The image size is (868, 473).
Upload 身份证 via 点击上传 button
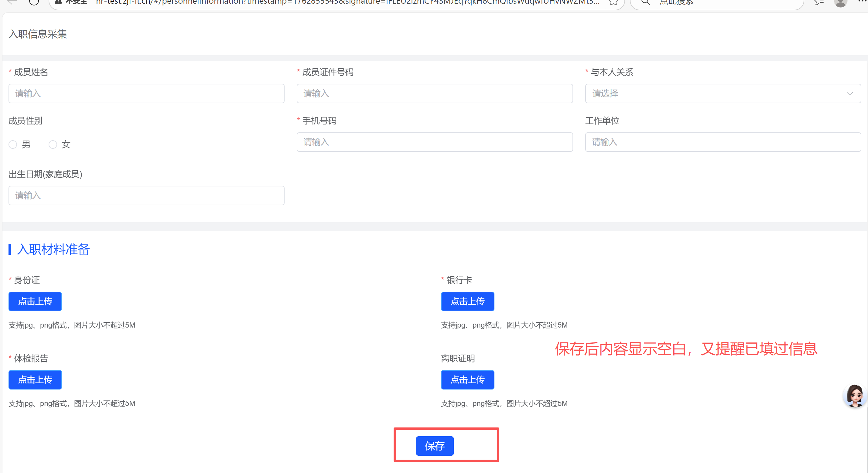pyautogui.click(x=35, y=301)
